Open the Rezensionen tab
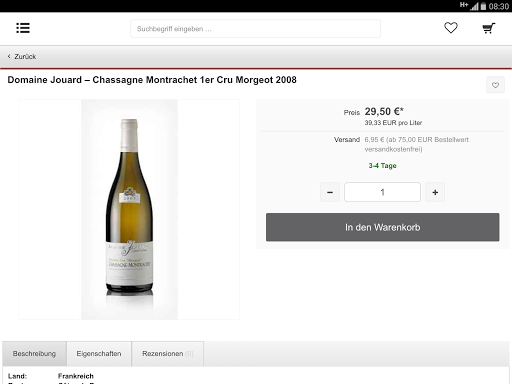 tap(168, 354)
